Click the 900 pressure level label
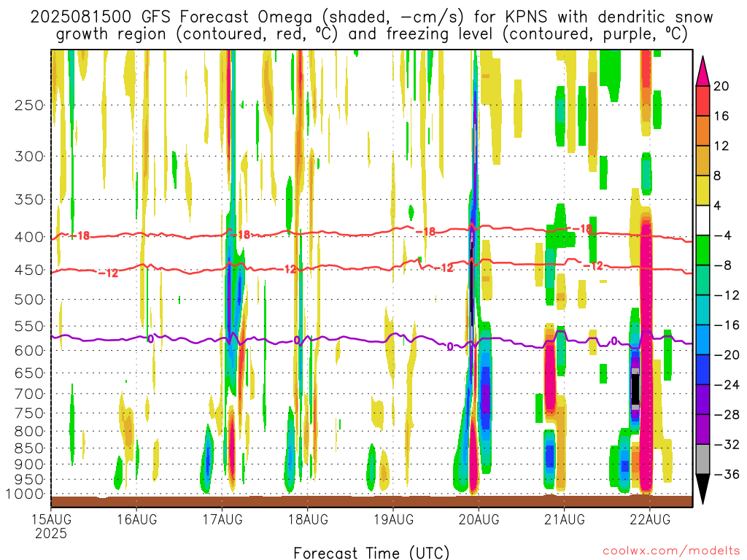 click(x=29, y=464)
